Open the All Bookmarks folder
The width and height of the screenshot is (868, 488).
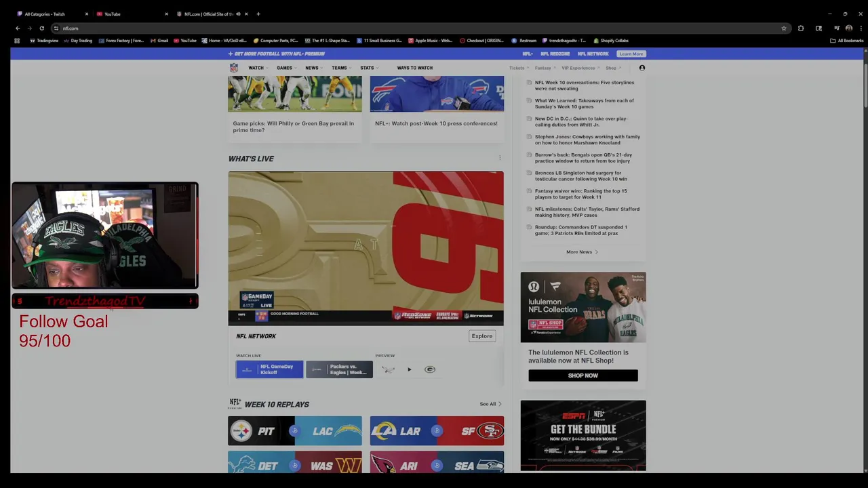pos(847,41)
